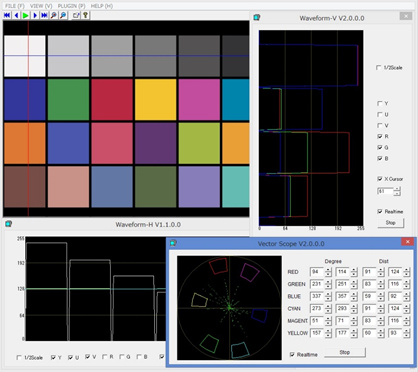The height and width of the screenshot is (372, 418).
Task: Enable V channel in Waveform-V
Action: tap(379, 126)
